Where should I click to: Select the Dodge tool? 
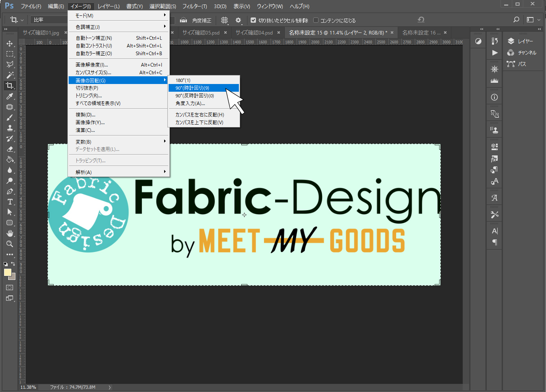pyautogui.click(x=10, y=181)
